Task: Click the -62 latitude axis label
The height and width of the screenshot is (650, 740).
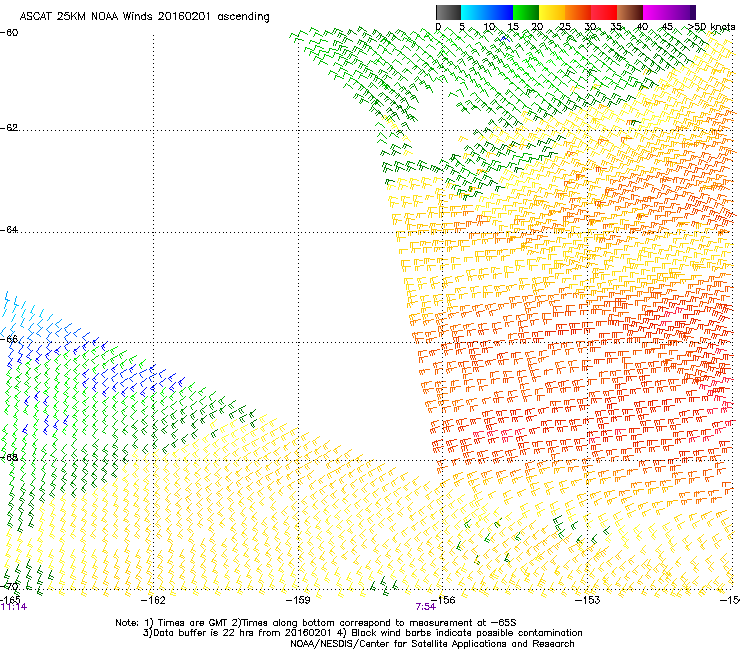Action: pyautogui.click(x=9, y=128)
